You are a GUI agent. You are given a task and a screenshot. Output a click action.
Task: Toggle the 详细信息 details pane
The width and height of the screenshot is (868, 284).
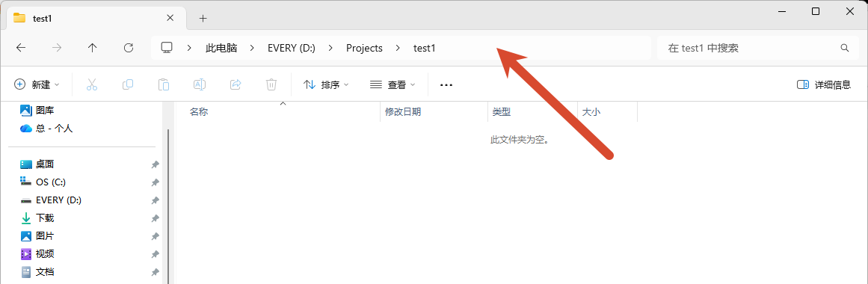(824, 84)
